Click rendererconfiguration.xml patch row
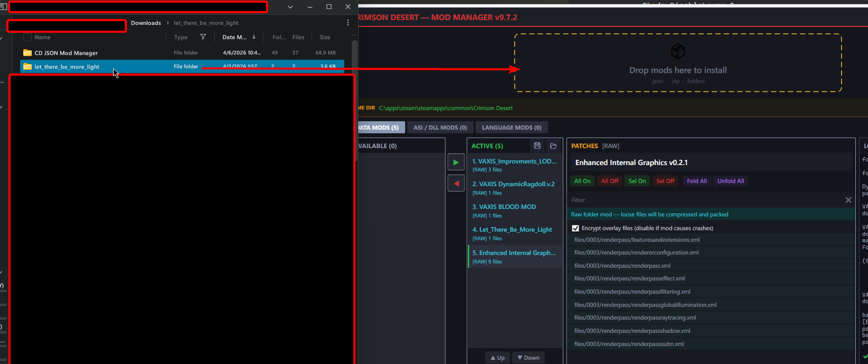Image resolution: width=868 pixels, height=364 pixels. click(712, 252)
